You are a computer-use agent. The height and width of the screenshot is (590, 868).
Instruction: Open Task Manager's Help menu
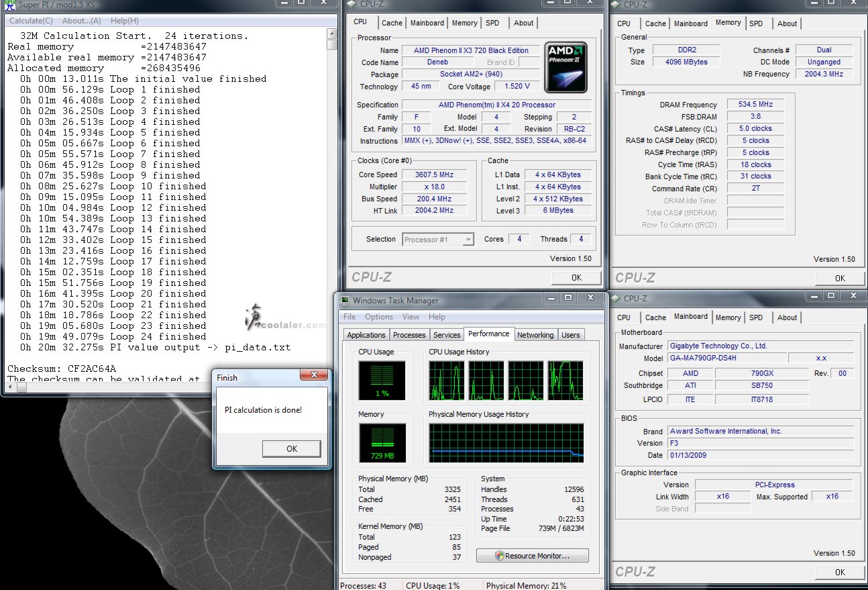(x=437, y=317)
